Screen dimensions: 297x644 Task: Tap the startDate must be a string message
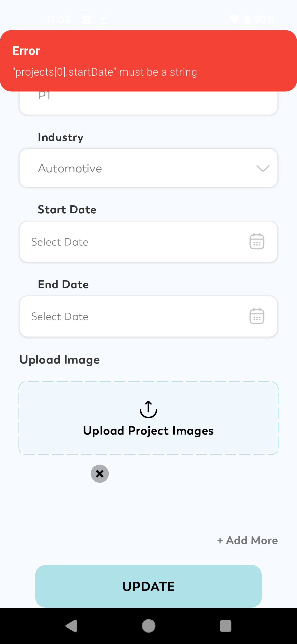[x=105, y=72]
